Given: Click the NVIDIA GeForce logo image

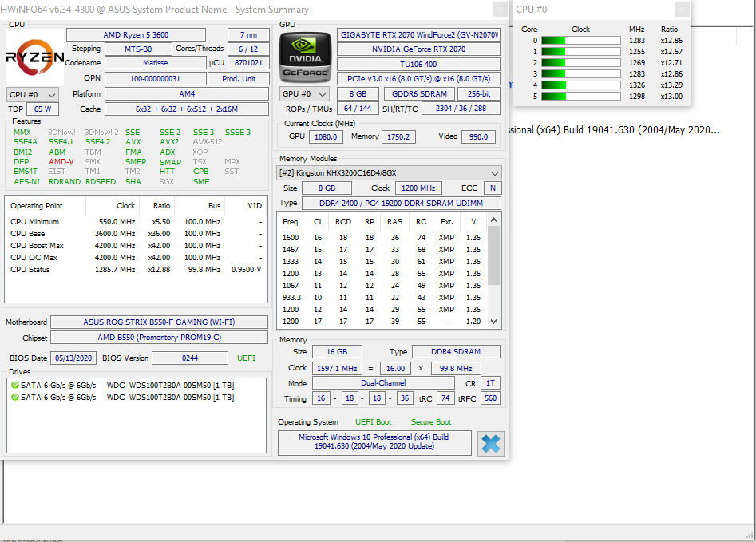Looking at the screenshot, I should click(x=305, y=57).
